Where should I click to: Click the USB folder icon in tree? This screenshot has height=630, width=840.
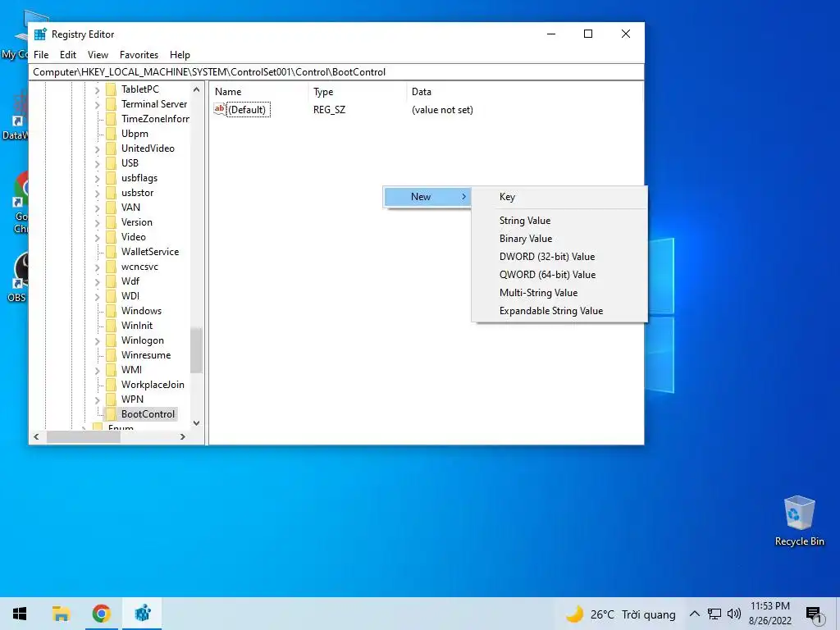click(111, 163)
